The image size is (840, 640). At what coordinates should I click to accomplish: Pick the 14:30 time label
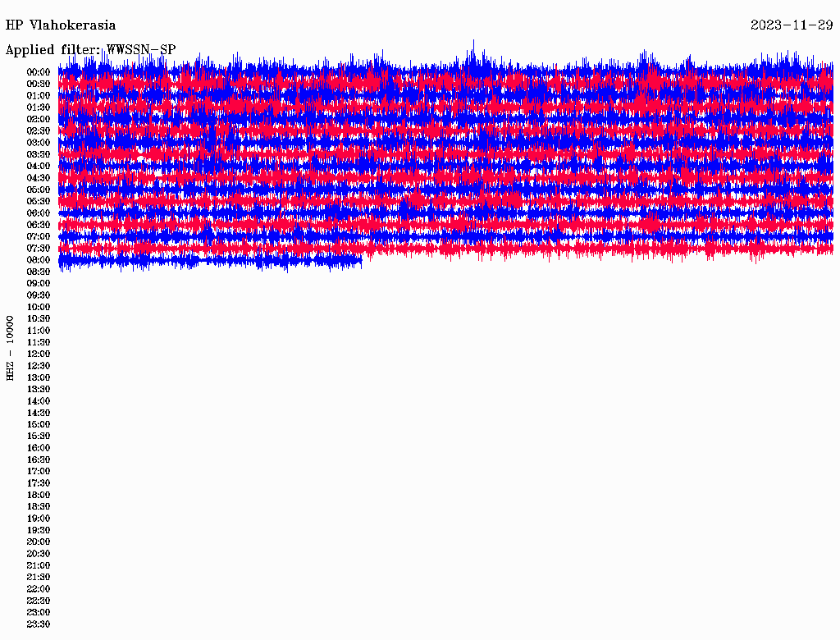pyautogui.click(x=39, y=413)
